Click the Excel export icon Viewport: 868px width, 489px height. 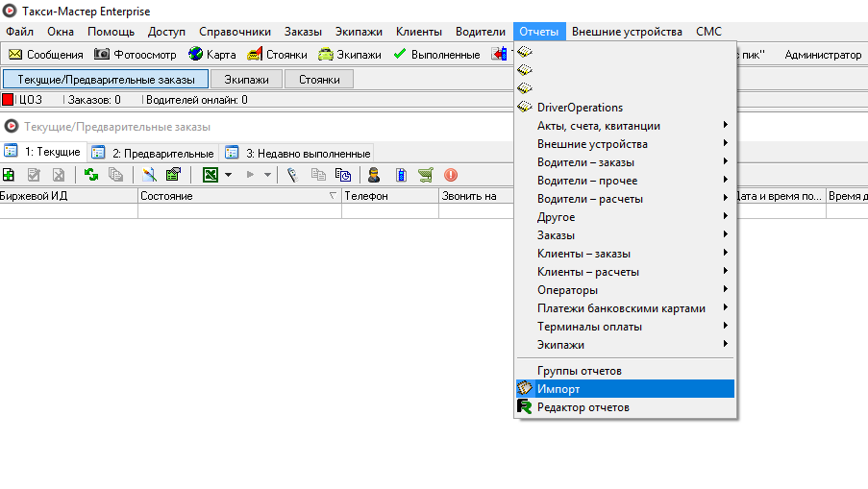208,175
